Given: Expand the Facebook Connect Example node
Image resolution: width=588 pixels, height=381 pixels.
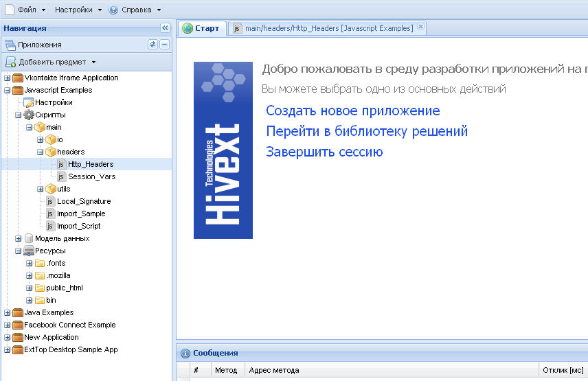Looking at the screenshot, I should tap(7, 325).
